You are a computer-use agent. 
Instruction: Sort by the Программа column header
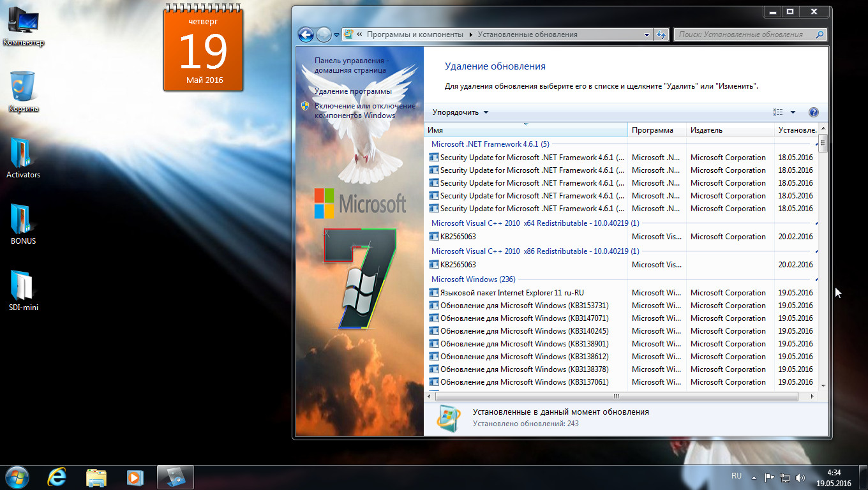(657, 130)
